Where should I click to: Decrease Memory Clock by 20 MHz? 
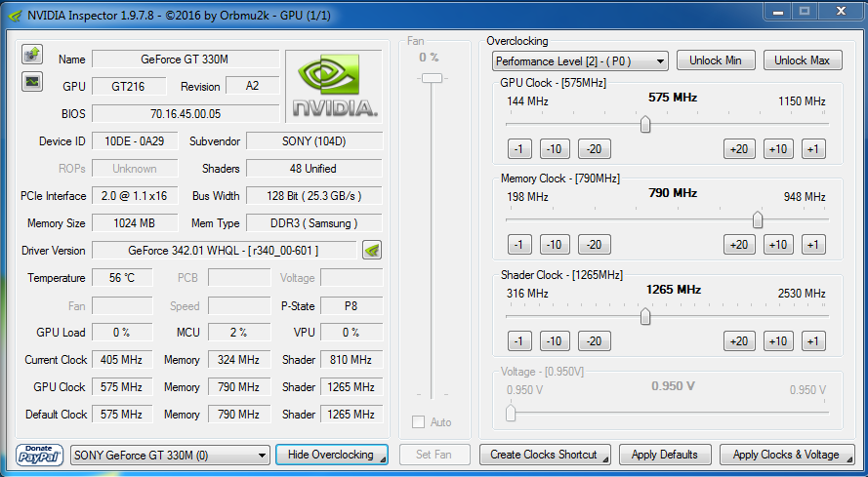594,245
